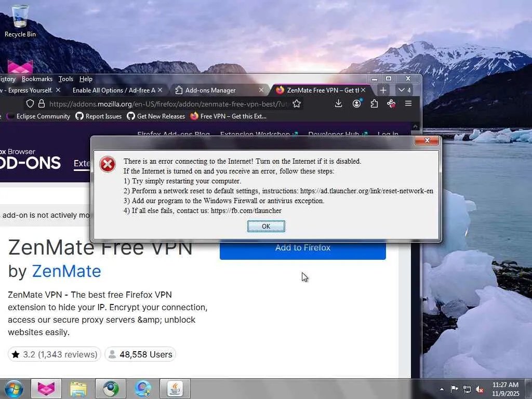Click the pink cat app in taskbar

tap(46, 389)
